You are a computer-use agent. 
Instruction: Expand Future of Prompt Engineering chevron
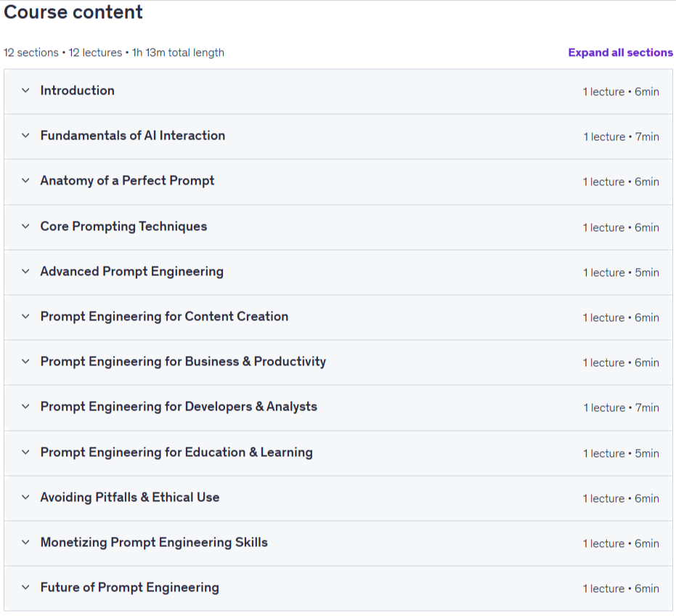point(26,587)
